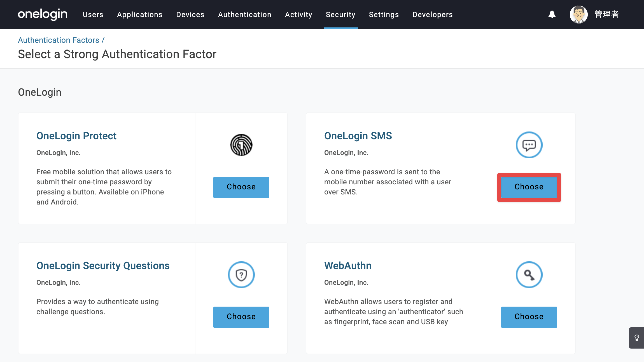Click 'OneLogin, Inc.' under WebAuthn

[x=346, y=283]
